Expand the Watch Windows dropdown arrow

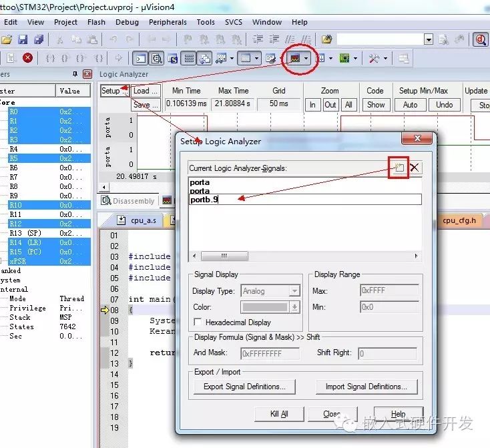pyautogui.click(x=232, y=59)
